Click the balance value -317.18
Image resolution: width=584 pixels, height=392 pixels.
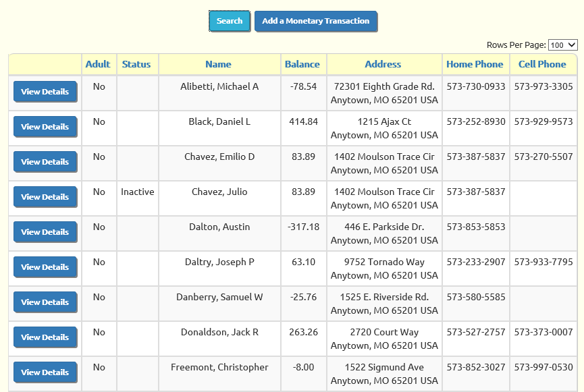[304, 227]
